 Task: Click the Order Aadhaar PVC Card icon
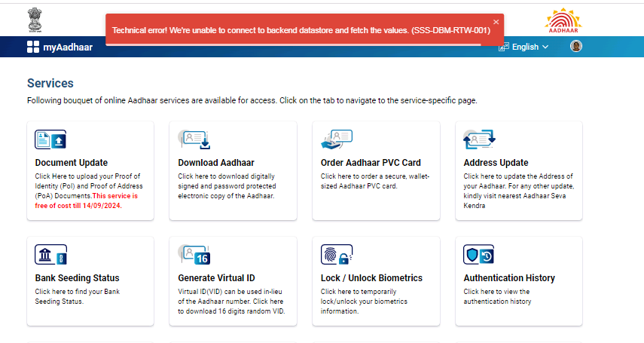click(x=337, y=139)
